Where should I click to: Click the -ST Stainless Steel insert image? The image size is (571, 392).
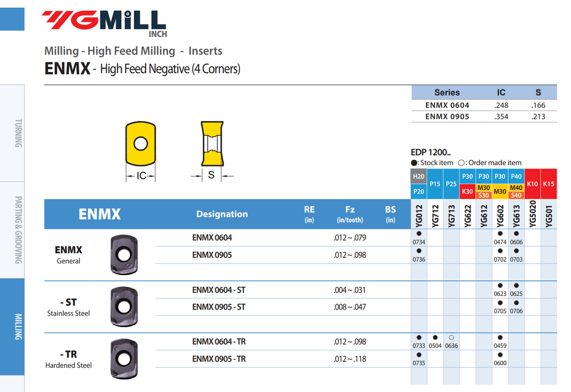(123, 307)
